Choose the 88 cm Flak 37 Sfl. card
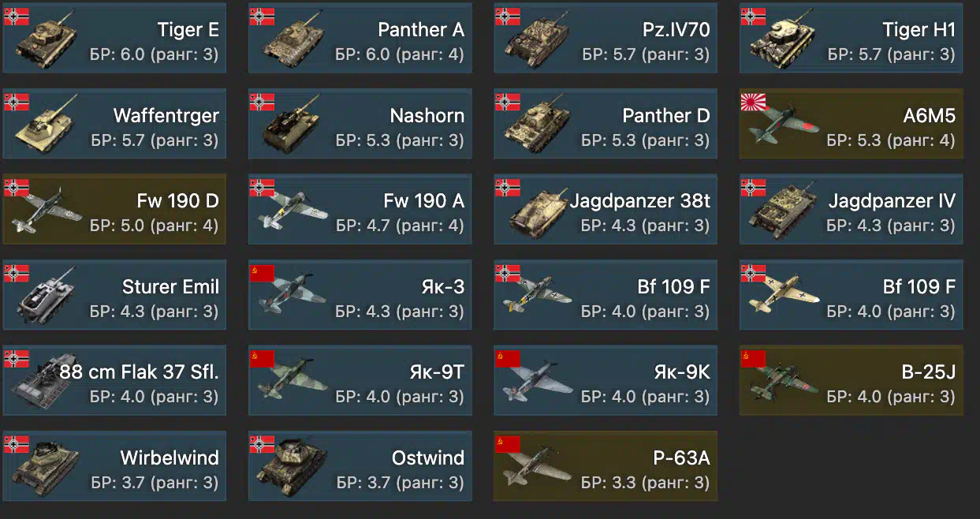980x519 pixels. click(x=114, y=380)
